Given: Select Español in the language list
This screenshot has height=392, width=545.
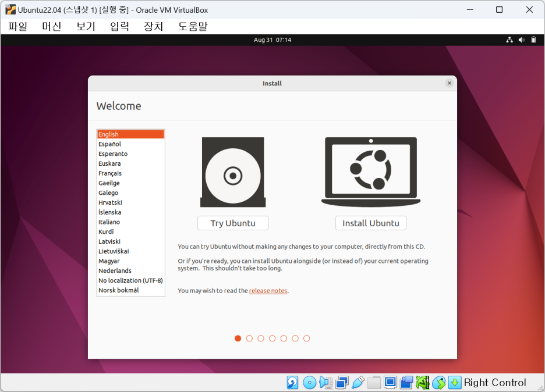Looking at the screenshot, I should coord(130,144).
